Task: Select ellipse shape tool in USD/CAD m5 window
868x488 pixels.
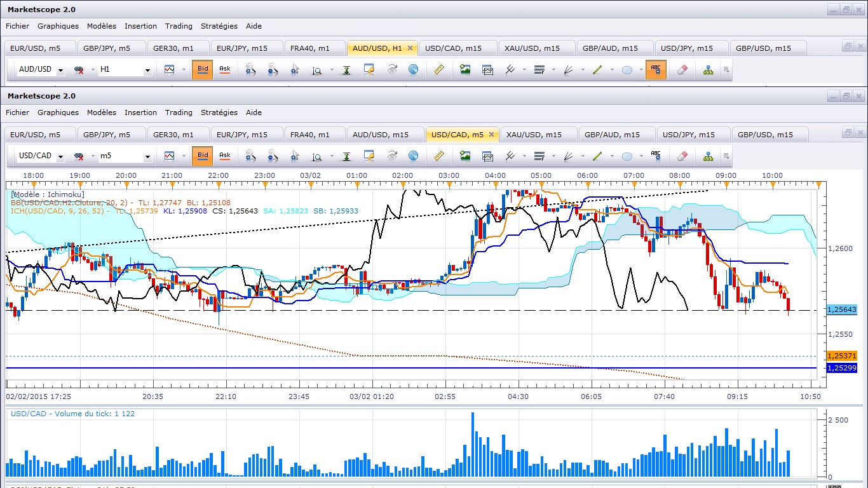Action: click(x=627, y=156)
